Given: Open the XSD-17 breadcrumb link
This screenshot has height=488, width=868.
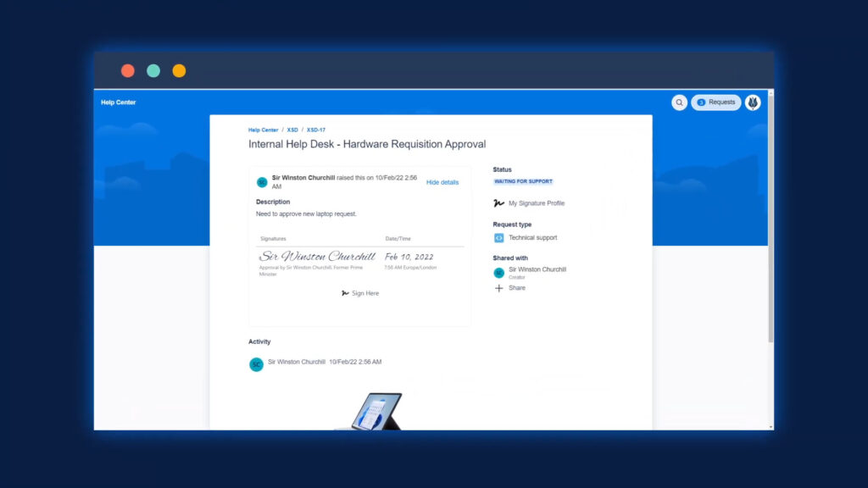Looking at the screenshot, I should coord(315,130).
